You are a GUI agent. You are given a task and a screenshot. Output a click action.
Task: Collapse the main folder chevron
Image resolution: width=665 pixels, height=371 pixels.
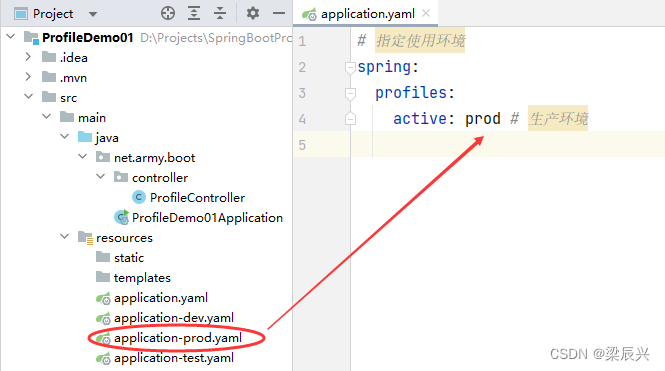[47, 117]
